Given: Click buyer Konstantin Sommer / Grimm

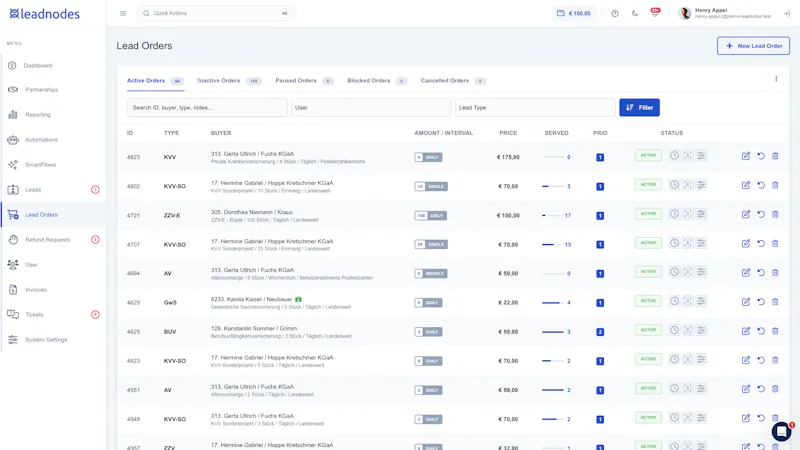Looking at the screenshot, I should [x=254, y=329].
